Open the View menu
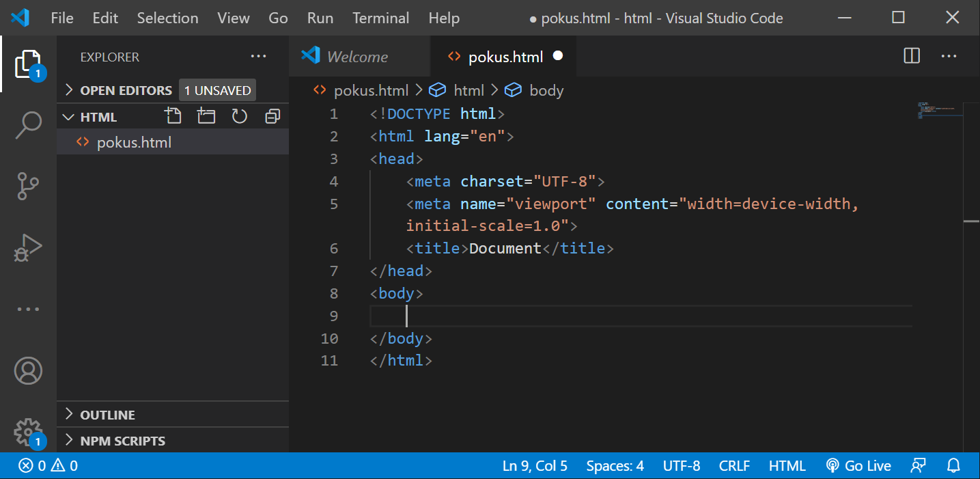The image size is (980, 479). pos(234,18)
